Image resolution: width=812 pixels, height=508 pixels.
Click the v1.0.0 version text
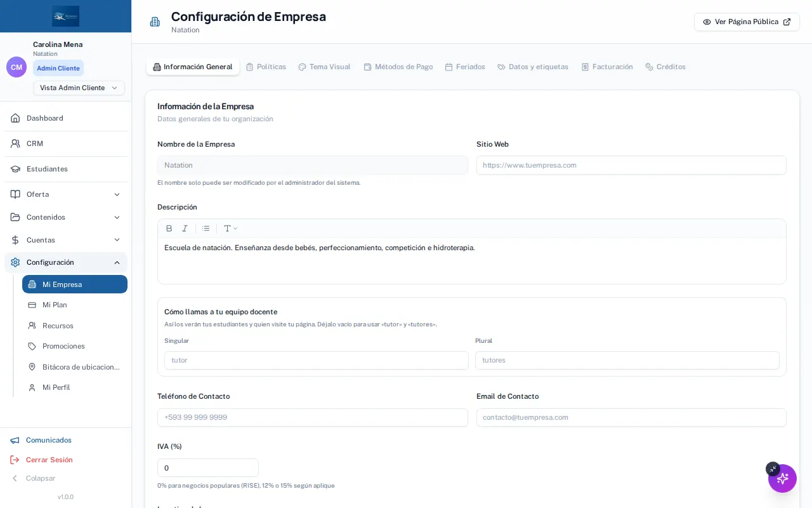pos(65,497)
